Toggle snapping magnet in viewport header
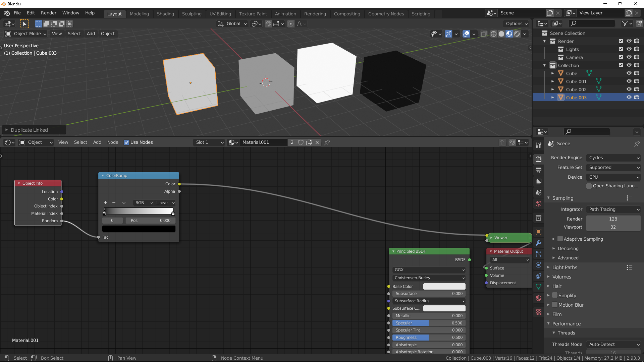The image size is (644, 362). click(268, 24)
